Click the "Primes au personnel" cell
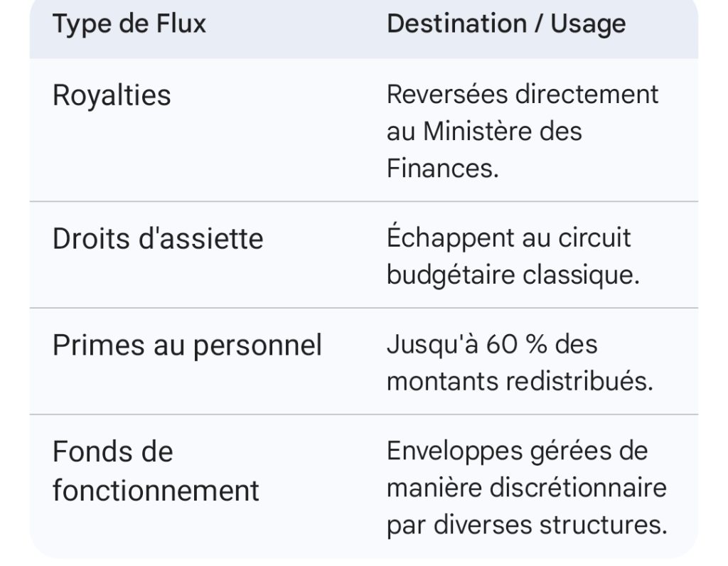The height and width of the screenshot is (566, 728). click(187, 345)
